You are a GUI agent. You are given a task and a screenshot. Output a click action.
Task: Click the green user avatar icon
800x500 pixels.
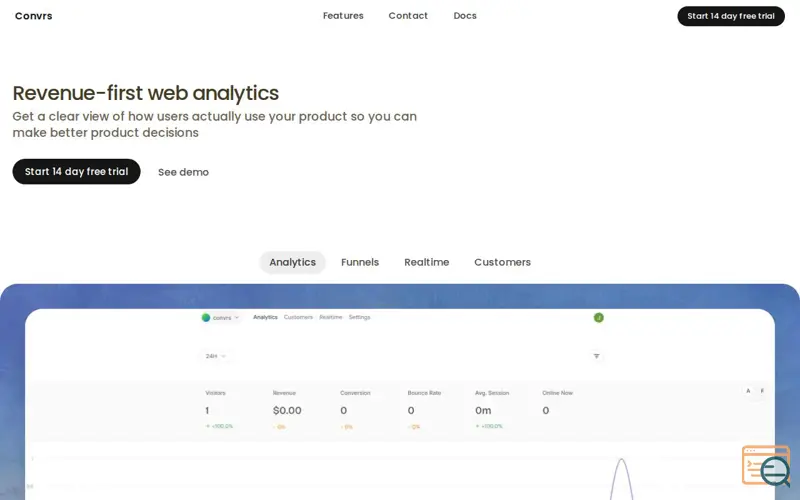[x=598, y=318]
